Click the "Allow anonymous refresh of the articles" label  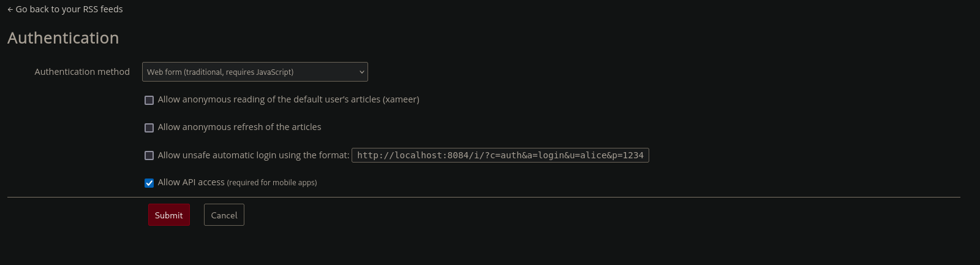coord(239,127)
